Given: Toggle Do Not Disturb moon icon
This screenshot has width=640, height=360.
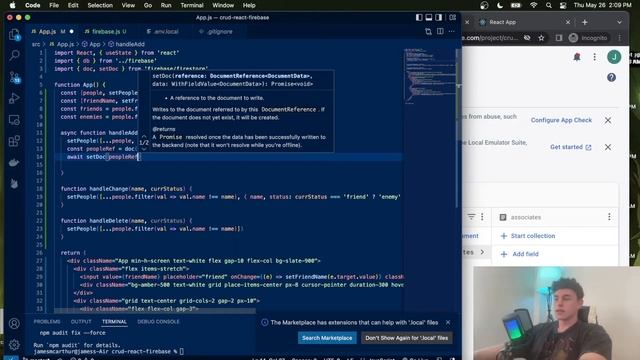Looking at the screenshot, I should (x=500, y=5).
